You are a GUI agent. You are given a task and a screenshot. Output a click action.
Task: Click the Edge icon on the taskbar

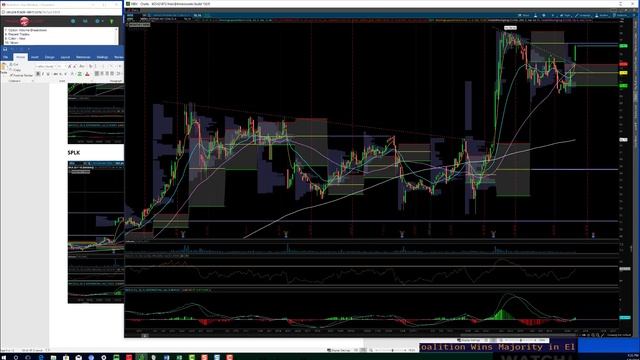pos(41,357)
